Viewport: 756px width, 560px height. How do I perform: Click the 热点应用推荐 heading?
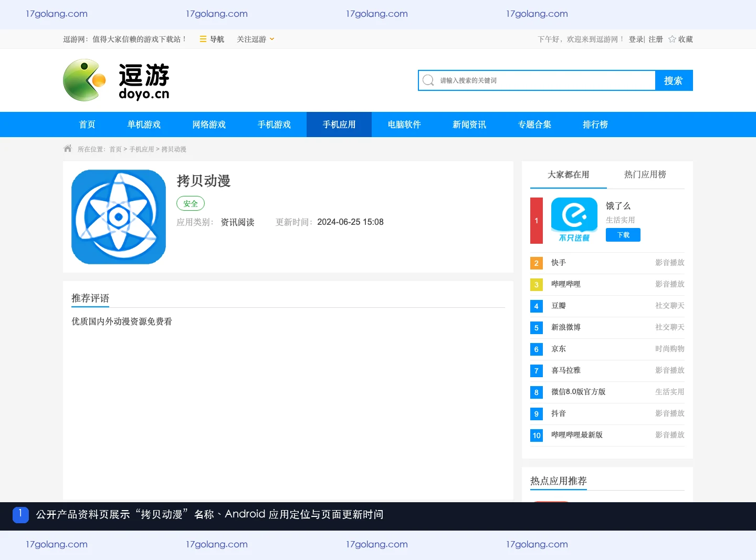pos(559,481)
